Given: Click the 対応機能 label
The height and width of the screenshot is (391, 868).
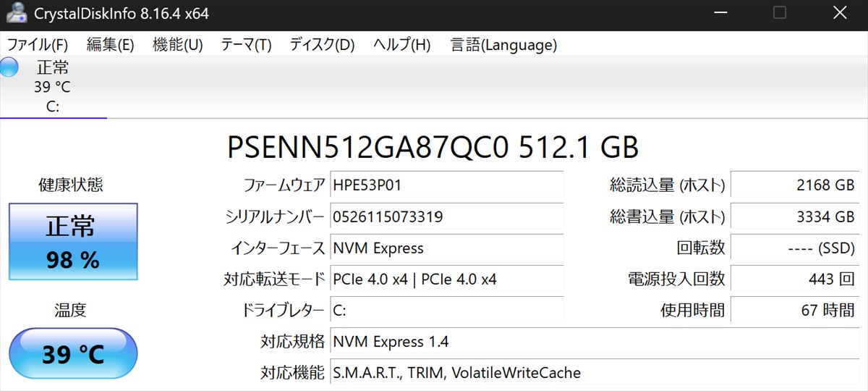Looking at the screenshot, I should pyautogui.click(x=293, y=373).
